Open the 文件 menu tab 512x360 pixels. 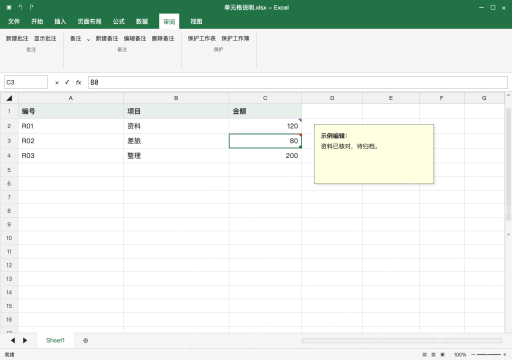pos(14,22)
